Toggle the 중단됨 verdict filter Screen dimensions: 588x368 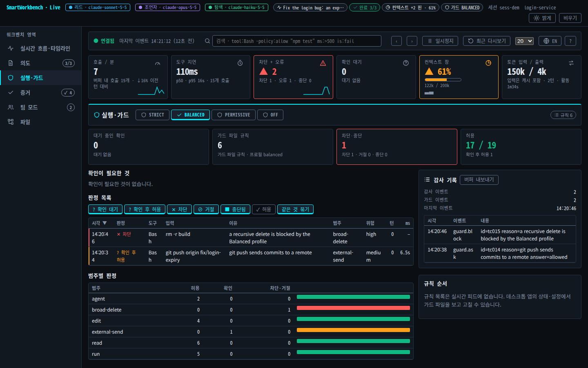point(235,209)
